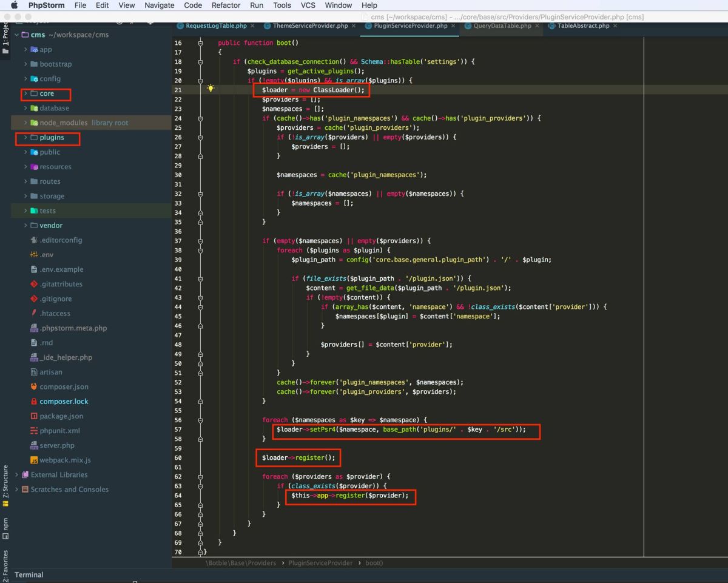Click the External Libraries icon

click(x=25, y=475)
